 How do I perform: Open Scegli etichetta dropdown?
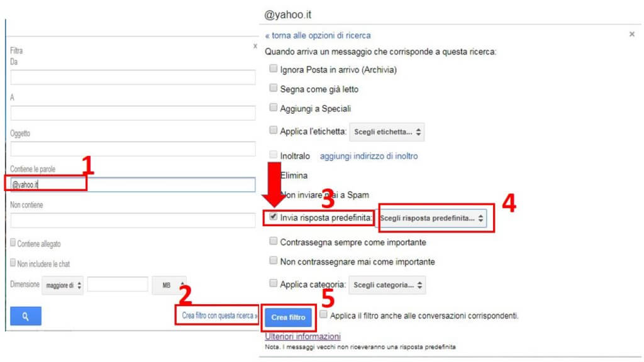[x=387, y=132]
